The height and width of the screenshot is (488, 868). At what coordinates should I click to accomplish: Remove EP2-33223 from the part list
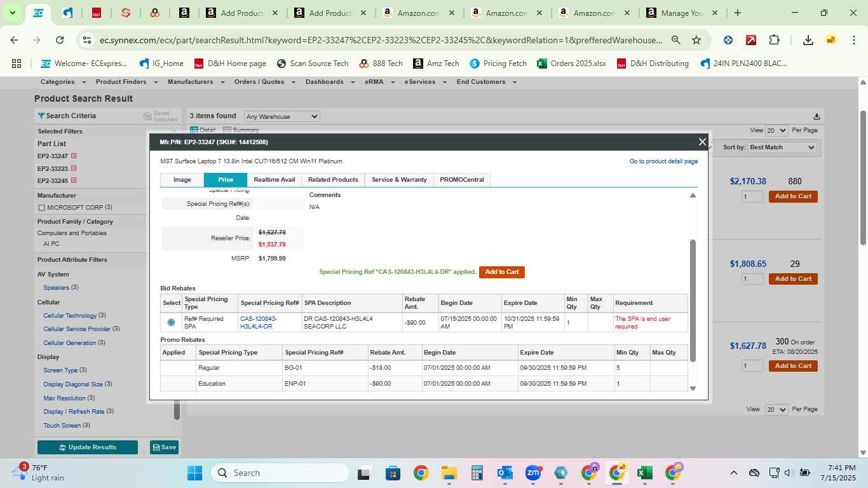[x=74, y=168]
